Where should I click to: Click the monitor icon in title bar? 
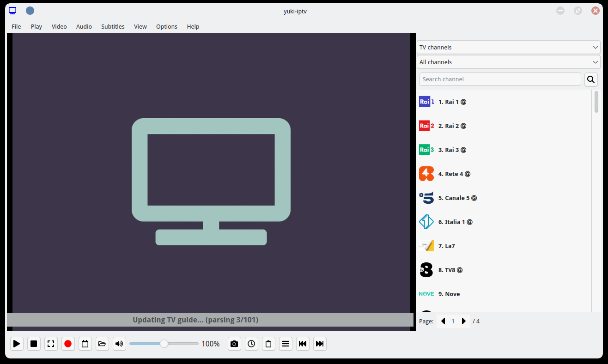click(x=12, y=11)
